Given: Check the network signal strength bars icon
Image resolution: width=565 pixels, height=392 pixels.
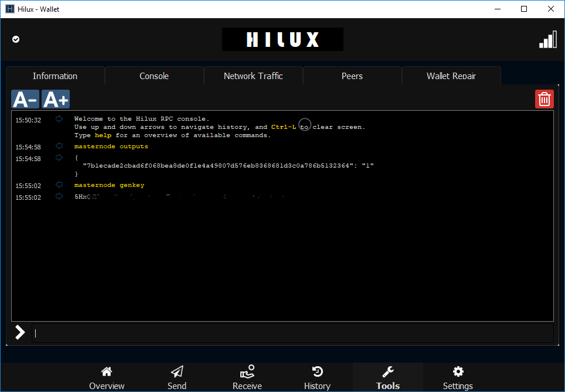Looking at the screenshot, I should (547, 39).
